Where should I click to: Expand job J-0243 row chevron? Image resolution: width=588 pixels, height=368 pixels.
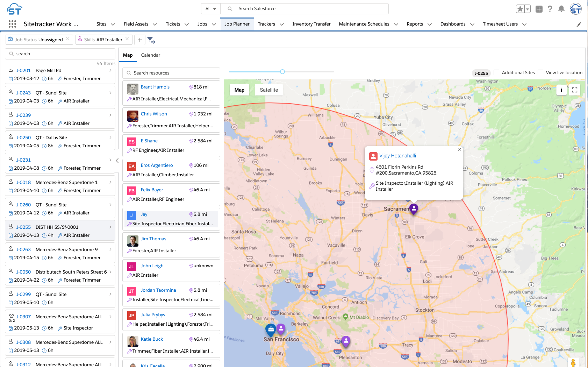[x=110, y=93]
